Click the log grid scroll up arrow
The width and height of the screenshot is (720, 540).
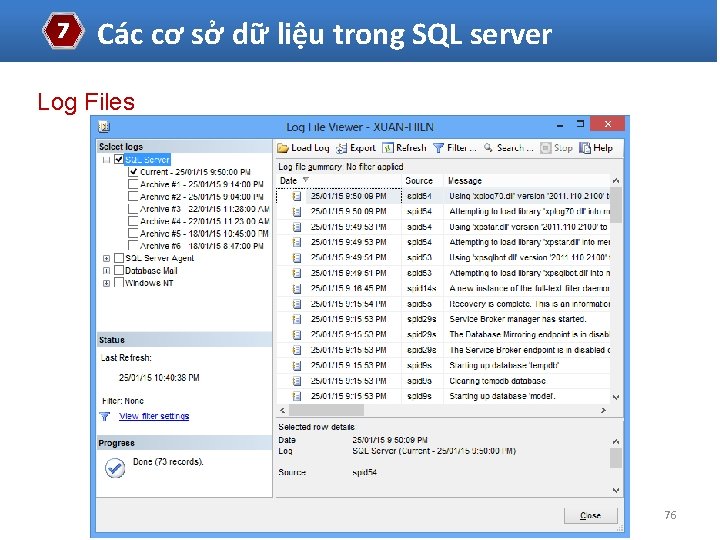[x=616, y=181]
